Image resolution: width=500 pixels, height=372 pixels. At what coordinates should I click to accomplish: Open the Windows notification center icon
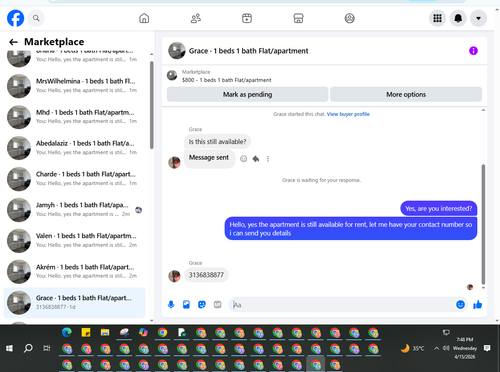click(x=487, y=348)
